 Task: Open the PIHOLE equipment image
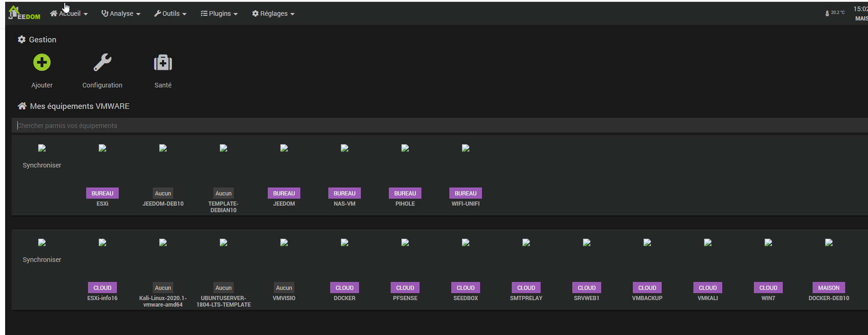click(x=405, y=148)
